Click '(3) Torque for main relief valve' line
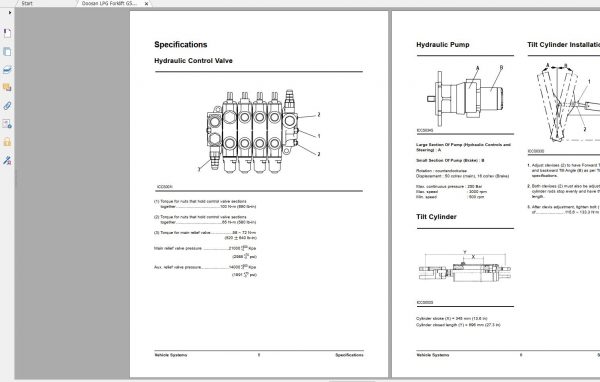The image size is (600, 382). click(x=205, y=235)
